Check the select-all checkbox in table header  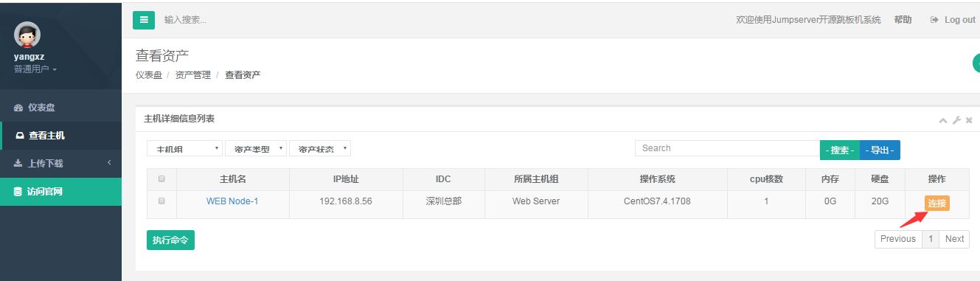click(x=162, y=178)
